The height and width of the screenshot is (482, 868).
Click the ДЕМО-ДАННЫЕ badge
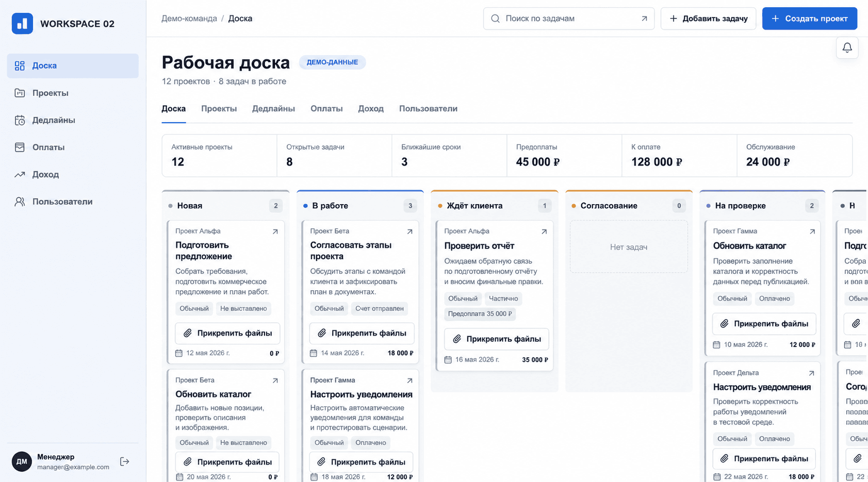332,62
